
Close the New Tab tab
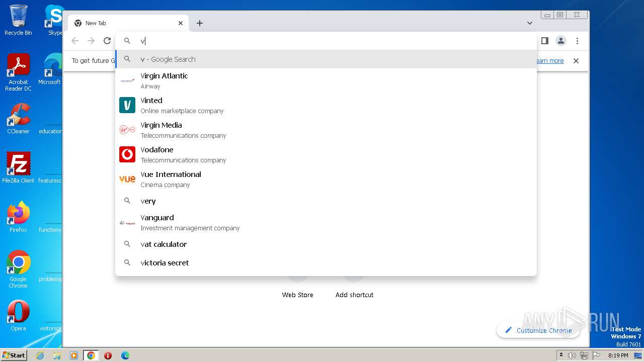181,23
